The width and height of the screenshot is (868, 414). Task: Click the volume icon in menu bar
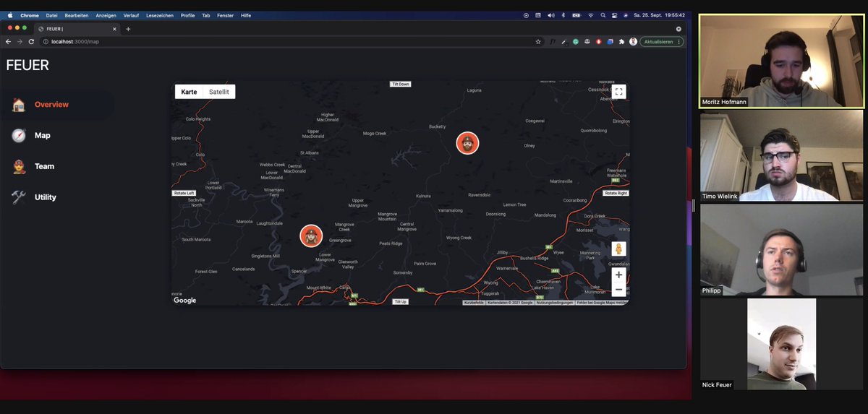(550, 15)
